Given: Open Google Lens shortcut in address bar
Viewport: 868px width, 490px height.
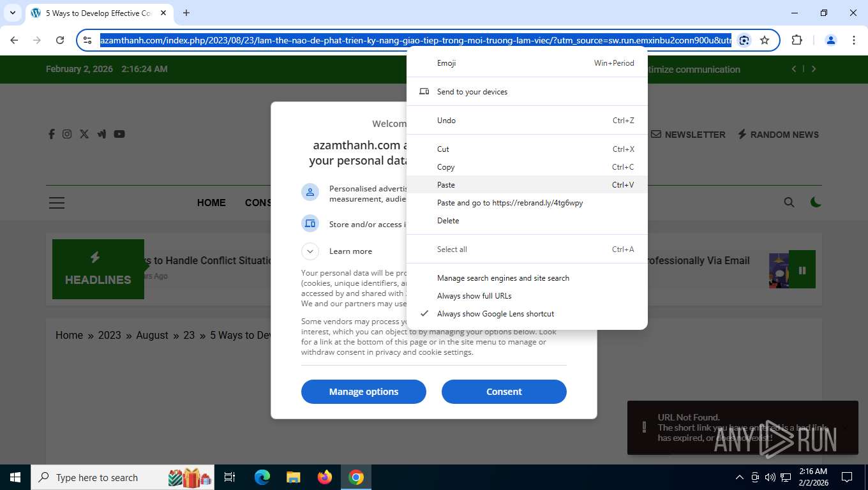Looking at the screenshot, I should click(x=744, y=40).
